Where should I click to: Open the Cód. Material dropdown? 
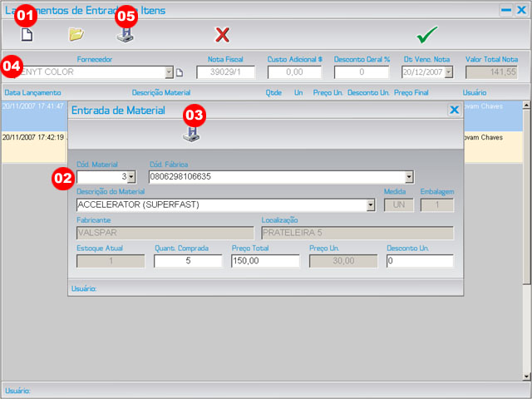131,177
